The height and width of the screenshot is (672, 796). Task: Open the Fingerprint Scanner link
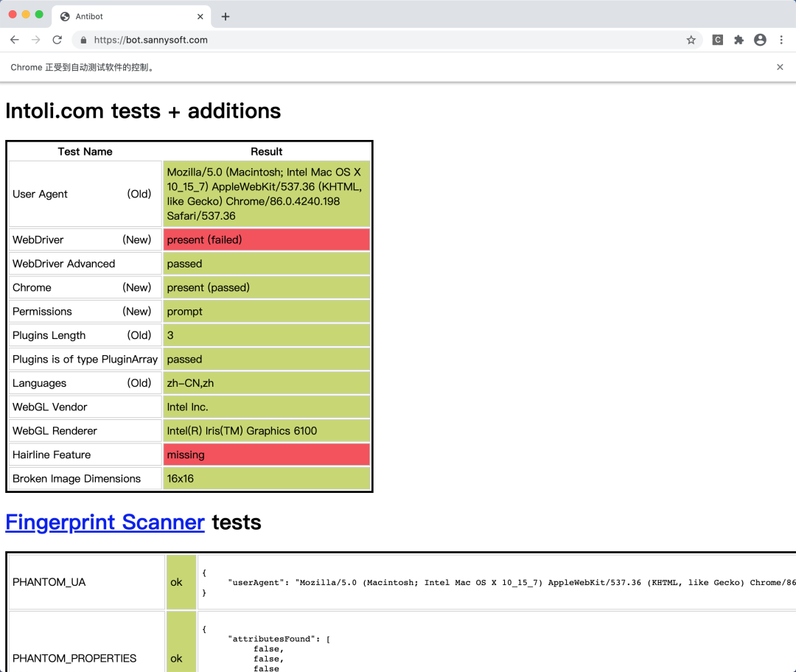(105, 522)
